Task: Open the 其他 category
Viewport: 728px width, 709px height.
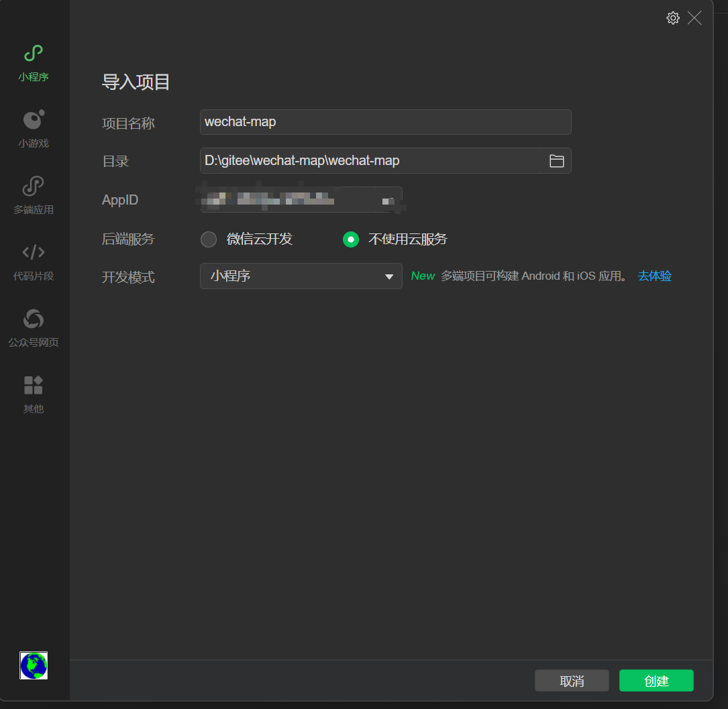Action: [x=34, y=394]
